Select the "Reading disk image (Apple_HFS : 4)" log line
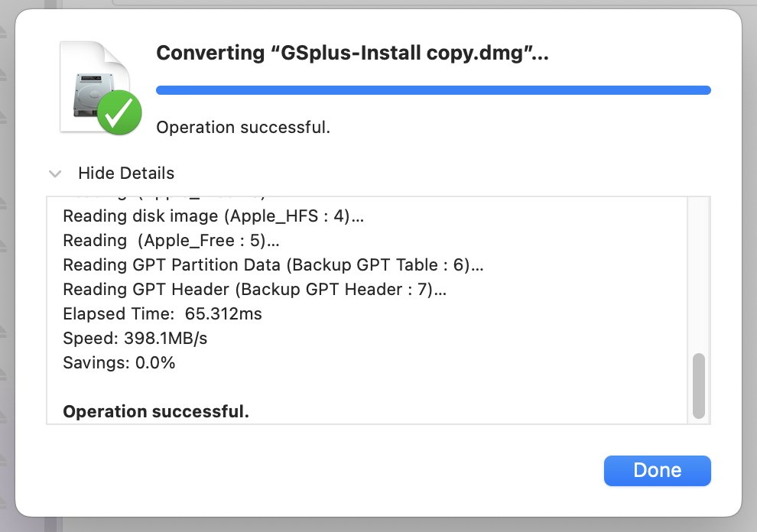 coord(213,216)
